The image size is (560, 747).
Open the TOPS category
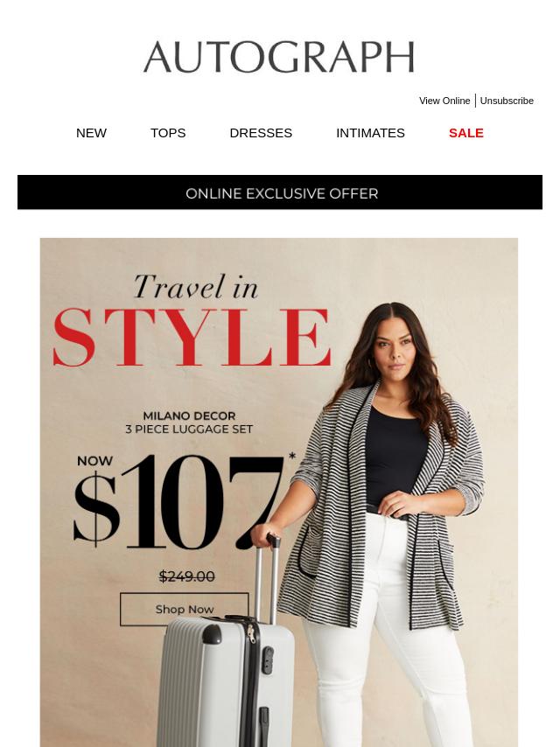point(168,133)
